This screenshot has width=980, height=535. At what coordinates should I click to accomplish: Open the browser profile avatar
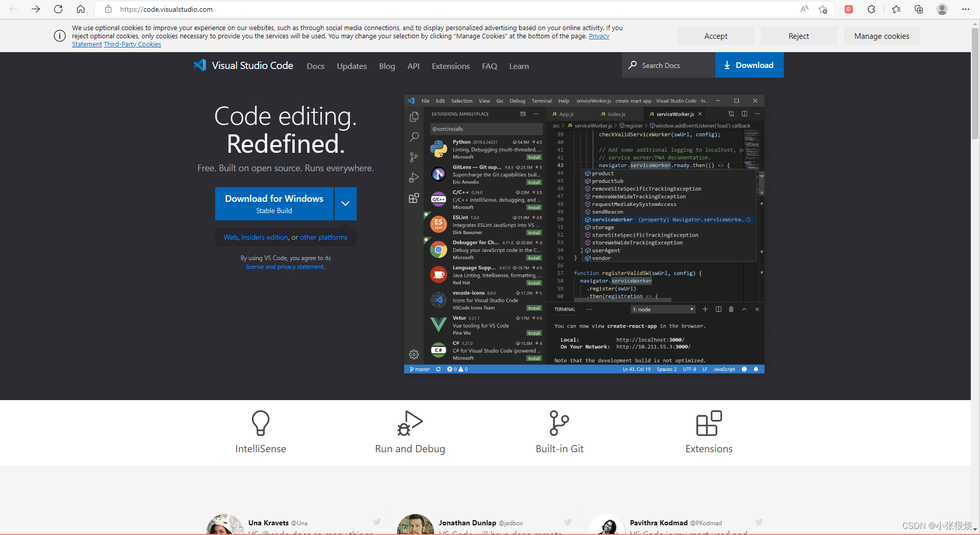942,9
